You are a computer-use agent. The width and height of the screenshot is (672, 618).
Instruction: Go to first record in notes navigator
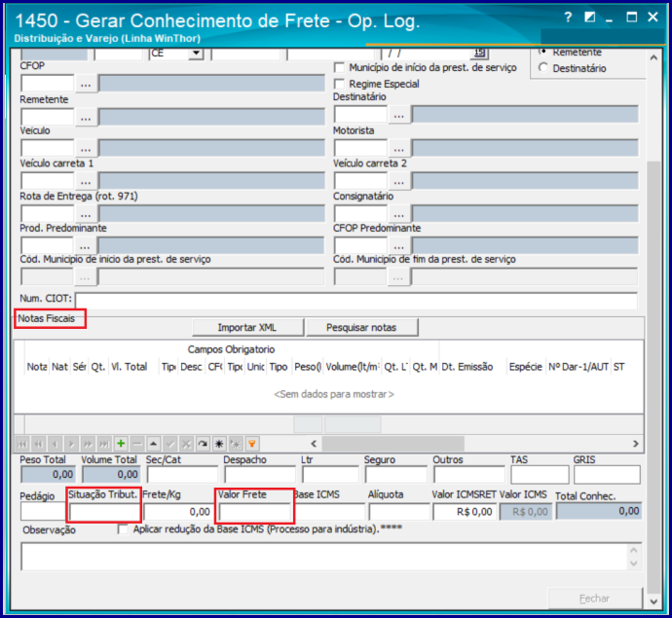click(21, 444)
